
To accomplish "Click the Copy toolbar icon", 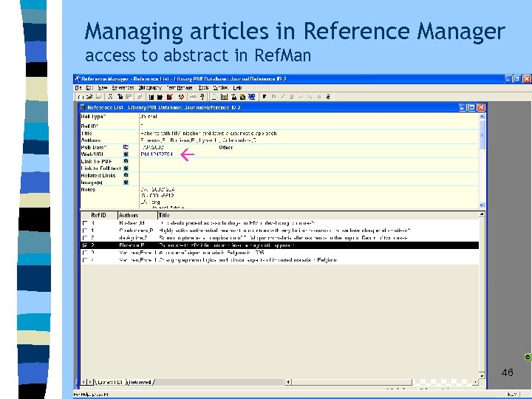I will pos(120,97).
